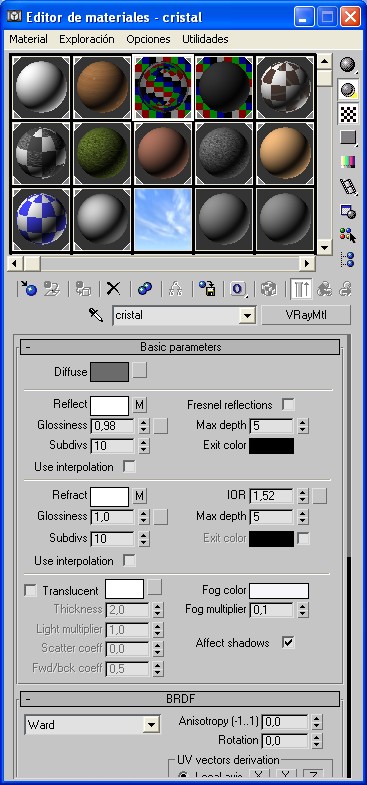Click Assign Material to Selection icon
The width and height of the screenshot is (367, 785).
tap(83, 289)
